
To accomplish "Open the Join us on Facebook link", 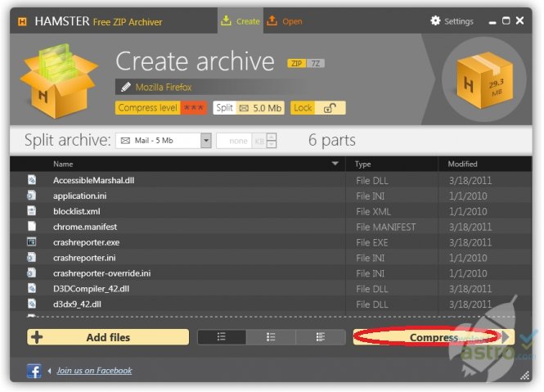I will click(x=94, y=371).
